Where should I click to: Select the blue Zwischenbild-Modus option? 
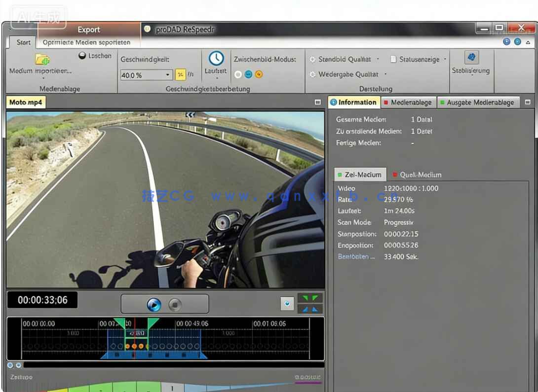coord(248,74)
